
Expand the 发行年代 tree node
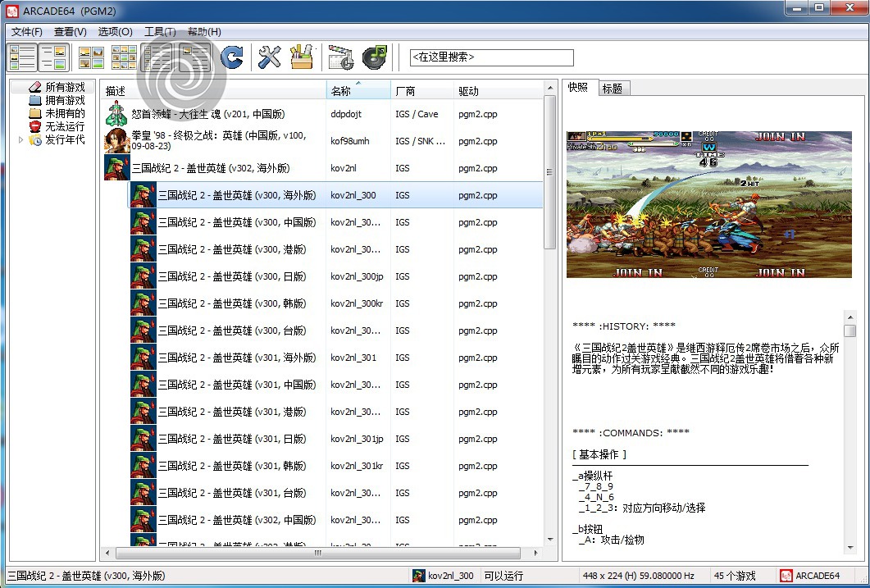coord(21,140)
